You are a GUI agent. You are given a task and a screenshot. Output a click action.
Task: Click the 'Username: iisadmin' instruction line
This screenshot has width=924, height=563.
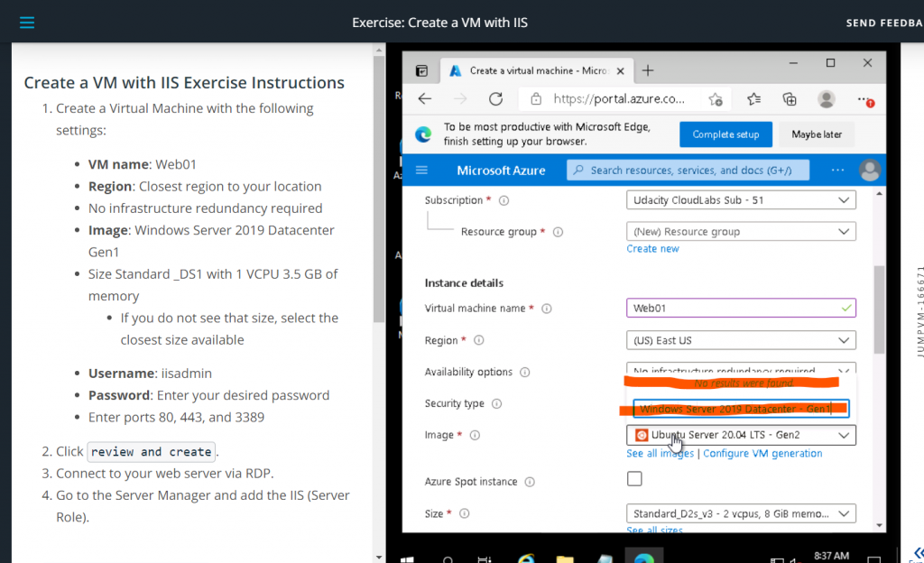tap(150, 374)
